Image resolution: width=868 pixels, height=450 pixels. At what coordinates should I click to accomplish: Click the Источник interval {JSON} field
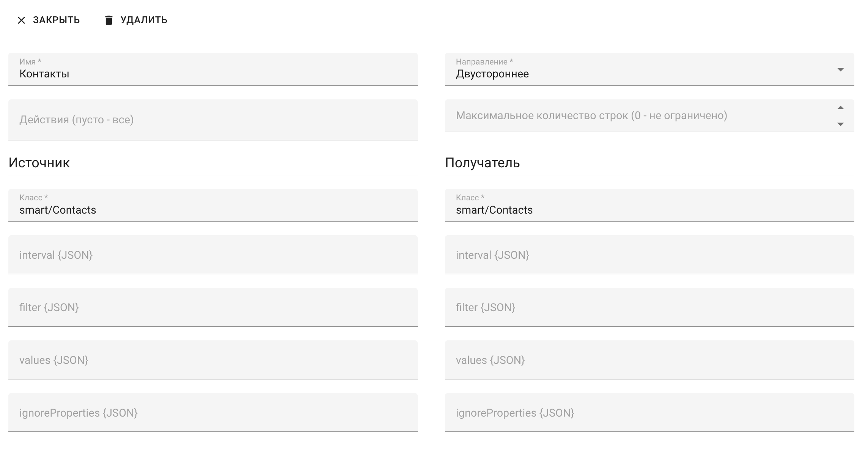pos(212,255)
